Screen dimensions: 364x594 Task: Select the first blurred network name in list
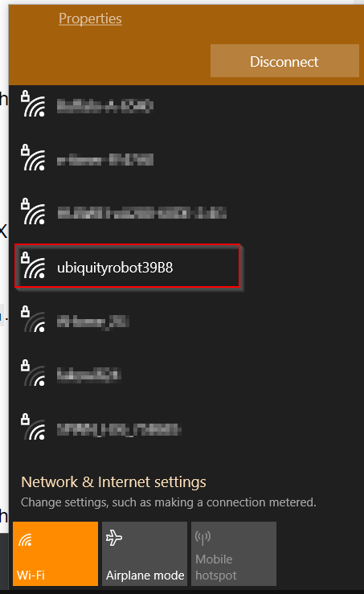(105, 106)
